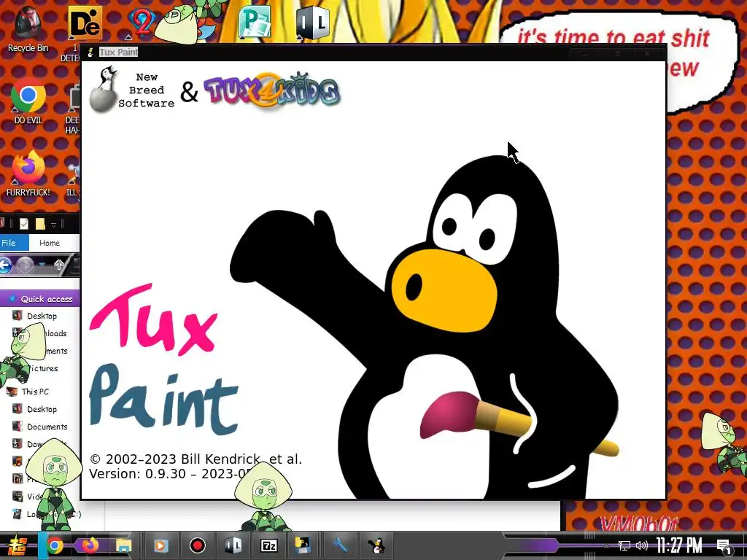The image size is (747, 560).
Task: Open the Firefox desktop shortcut
Action: tap(28, 172)
